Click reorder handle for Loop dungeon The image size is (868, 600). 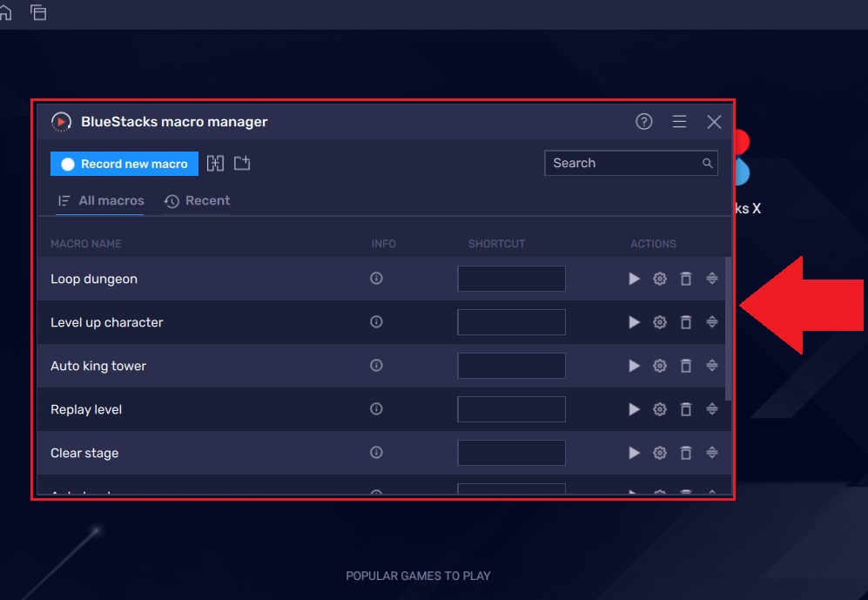point(712,278)
